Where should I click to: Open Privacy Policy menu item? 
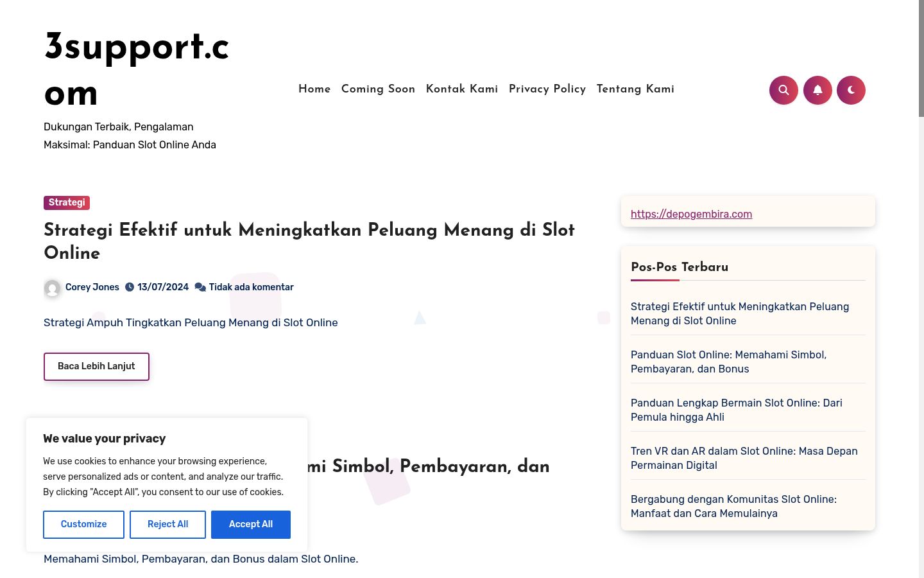pyautogui.click(x=547, y=89)
